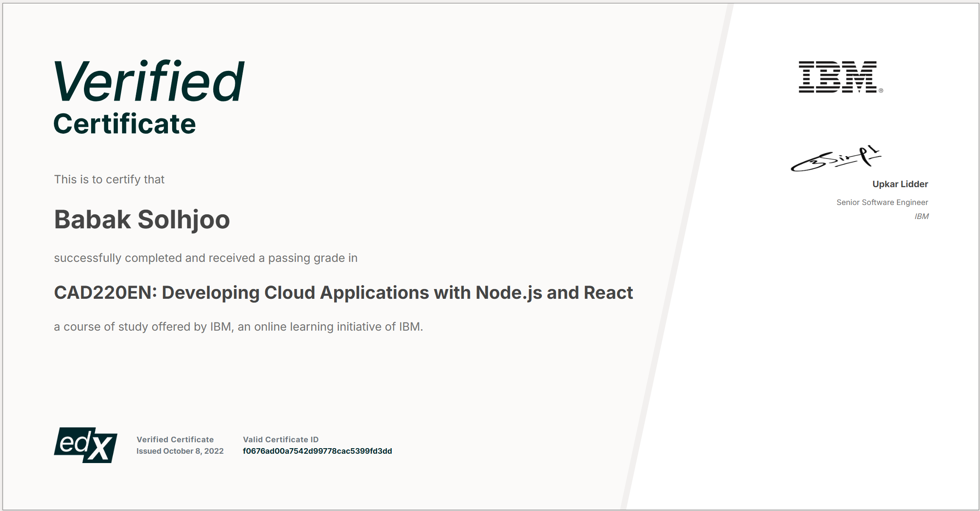Select the 'Certificate' heading text
980x511 pixels.
tap(125, 124)
